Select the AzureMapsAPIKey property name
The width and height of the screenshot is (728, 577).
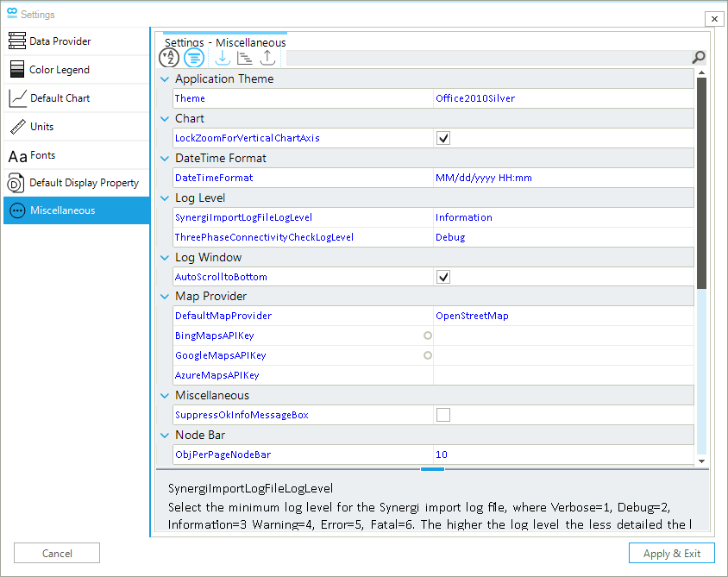pyautogui.click(x=217, y=375)
